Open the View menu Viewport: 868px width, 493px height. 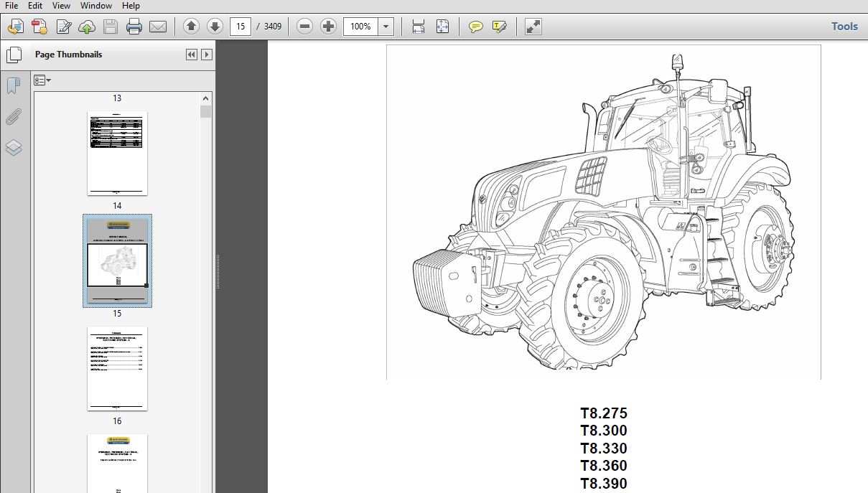point(61,6)
